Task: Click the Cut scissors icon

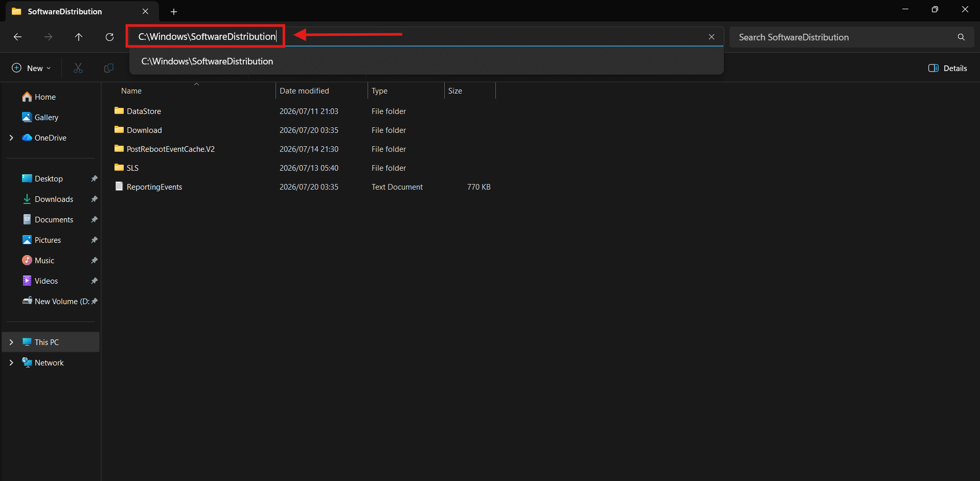Action: (78, 68)
